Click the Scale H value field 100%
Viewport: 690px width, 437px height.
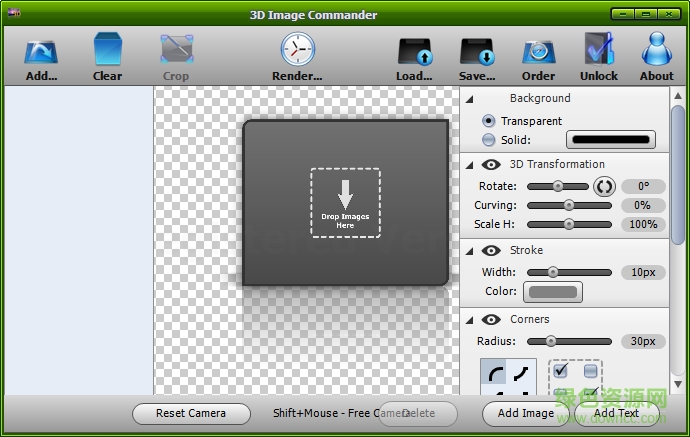(x=643, y=224)
